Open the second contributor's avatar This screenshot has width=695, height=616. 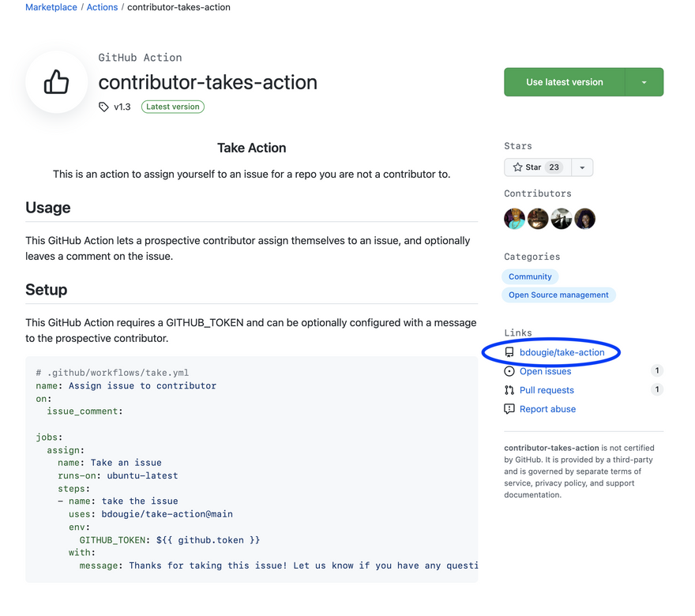click(x=538, y=219)
